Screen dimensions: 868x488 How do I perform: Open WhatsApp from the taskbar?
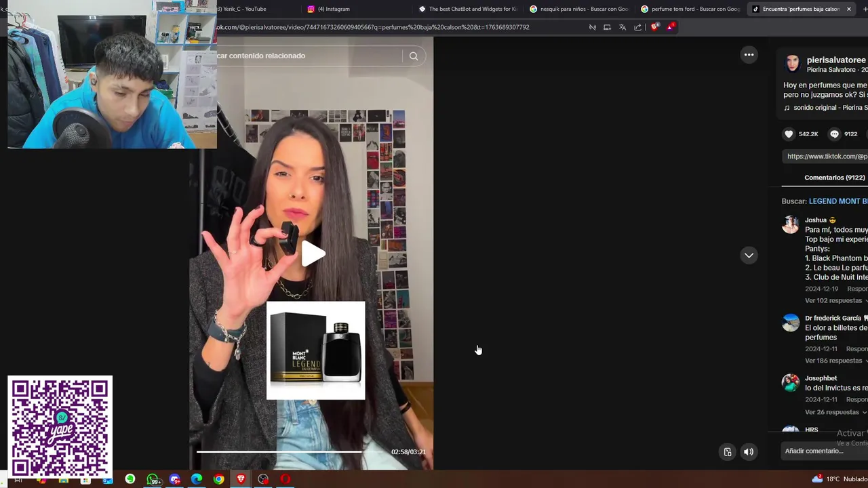click(153, 480)
